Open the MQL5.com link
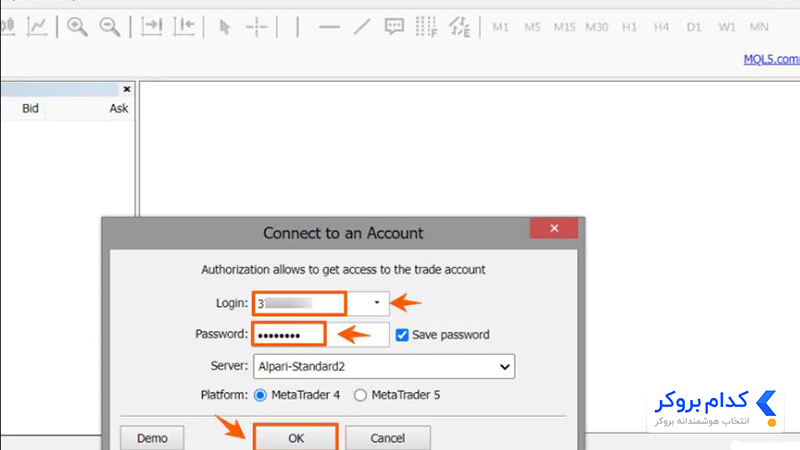 click(771, 59)
